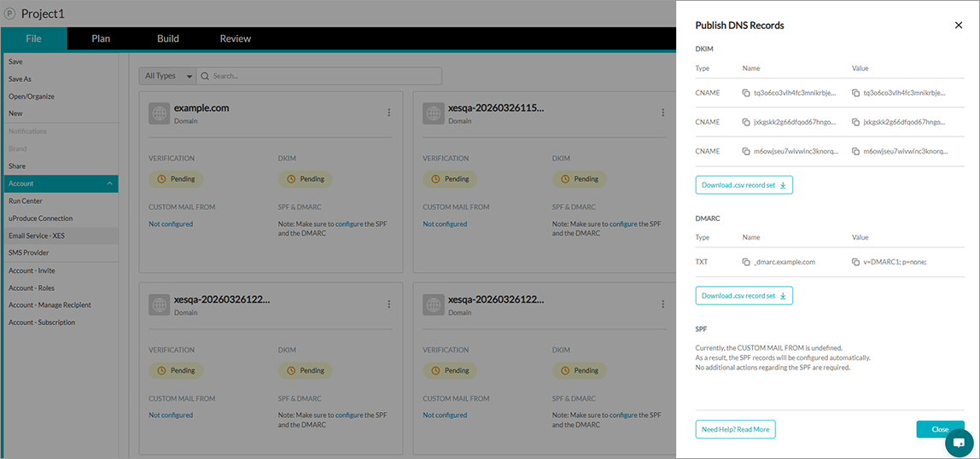Open example.com domain options menu
The image size is (980, 459).
389,113
